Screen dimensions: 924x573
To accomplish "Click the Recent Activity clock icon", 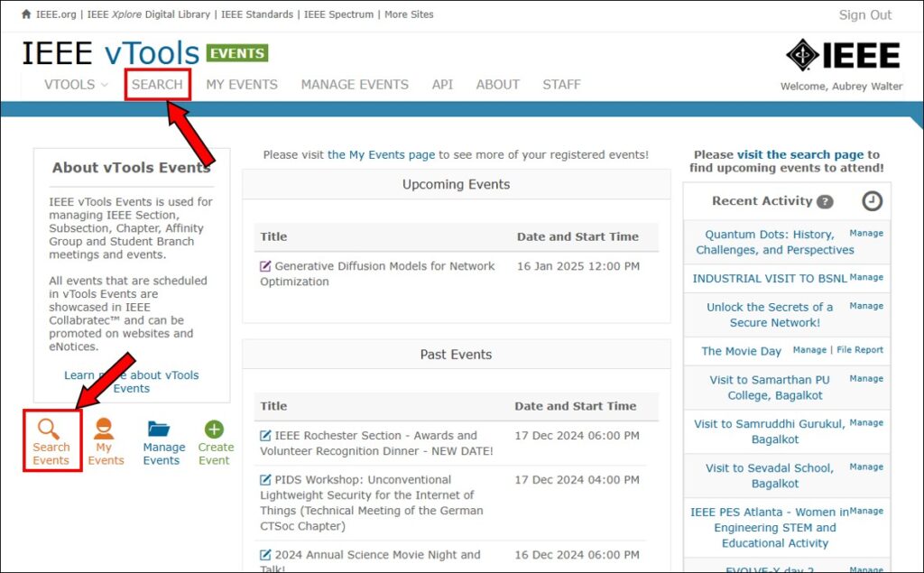I will pos(873,201).
